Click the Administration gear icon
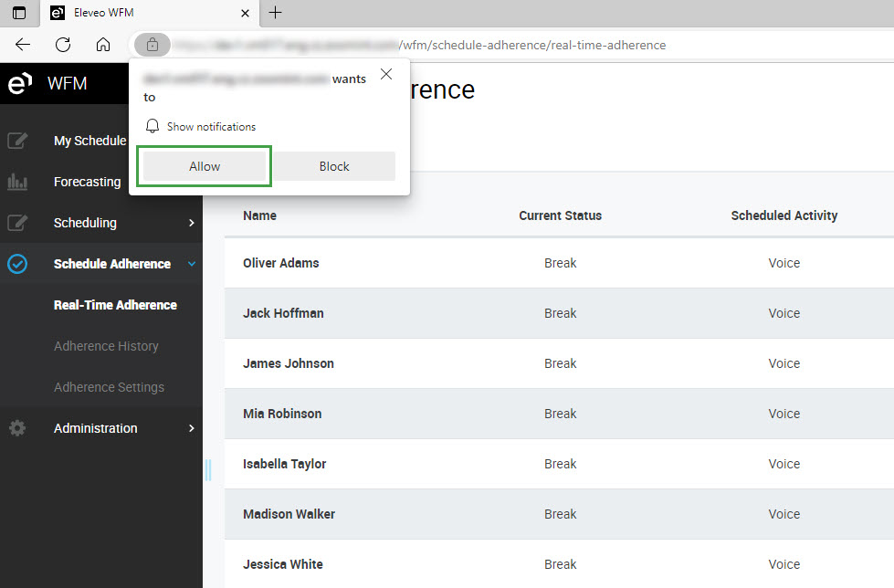The height and width of the screenshot is (588, 894). click(x=17, y=428)
